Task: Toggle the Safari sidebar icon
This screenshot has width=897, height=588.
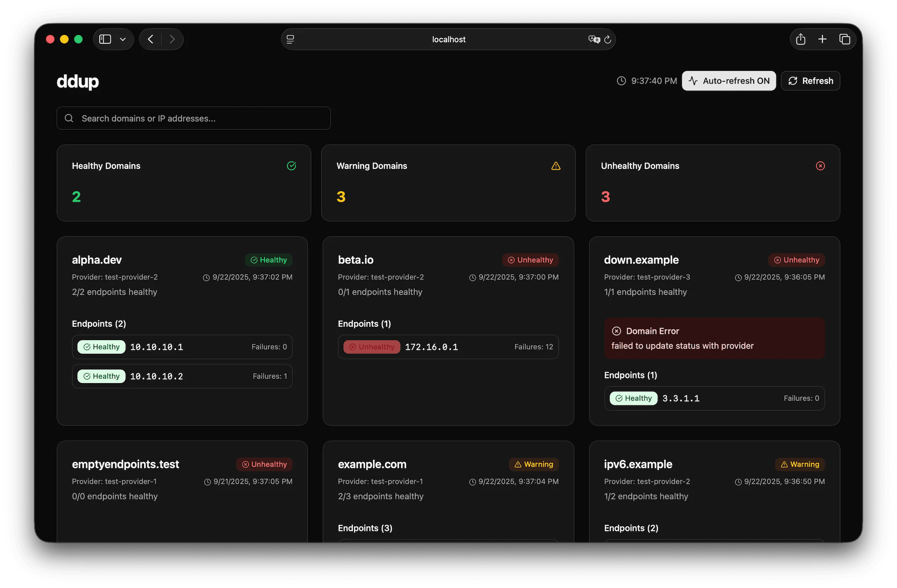Action: click(105, 39)
